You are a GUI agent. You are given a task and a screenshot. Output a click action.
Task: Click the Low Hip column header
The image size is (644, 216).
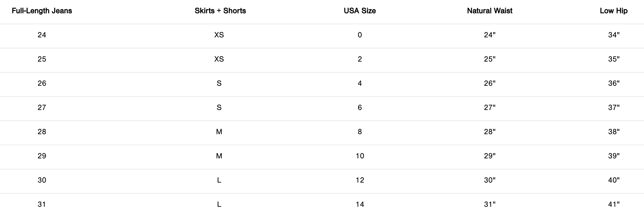coord(613,11)
